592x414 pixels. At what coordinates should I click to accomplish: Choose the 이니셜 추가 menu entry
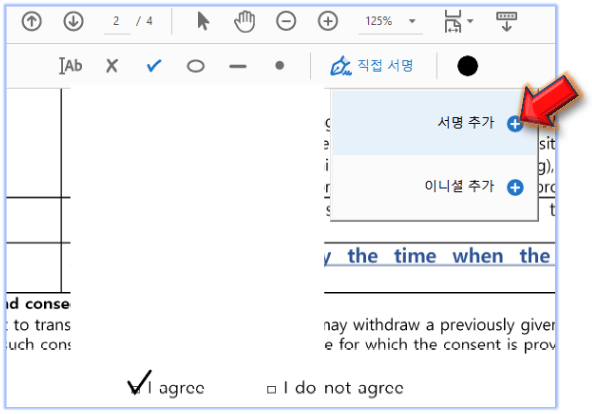(x=435, y=187)
